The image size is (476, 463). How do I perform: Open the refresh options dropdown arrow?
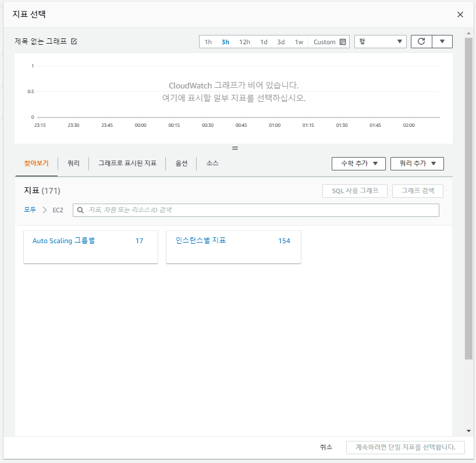point(442,41)
